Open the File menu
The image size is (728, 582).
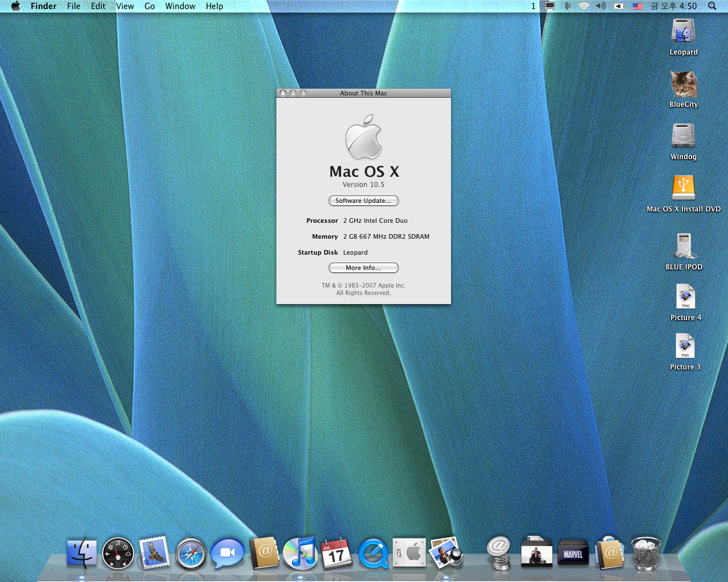(x=73, y=6)
